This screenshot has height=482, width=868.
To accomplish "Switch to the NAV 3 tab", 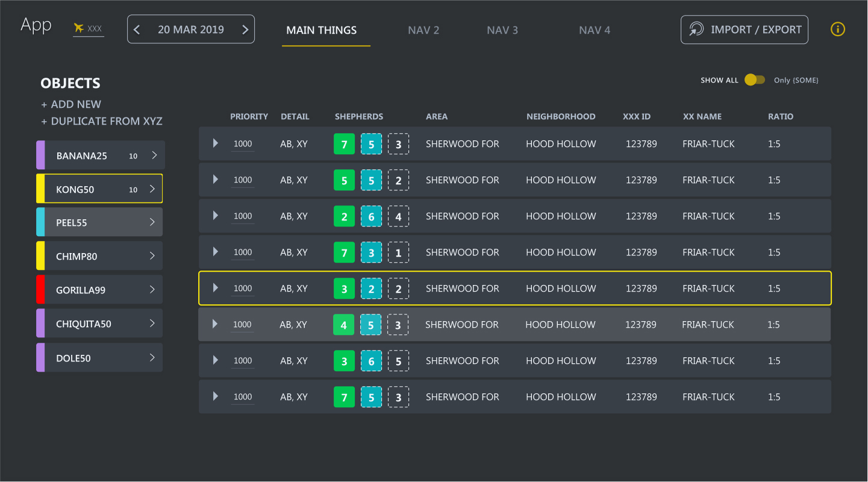I will (502, 30).
